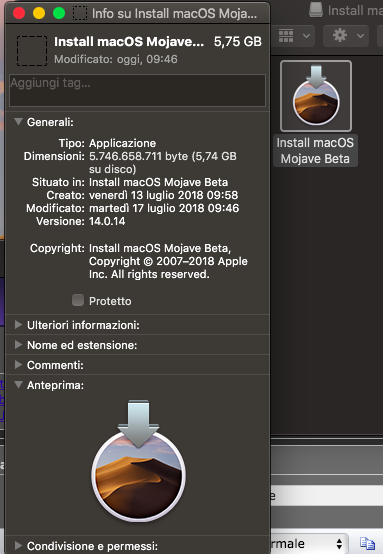Minimize the Info window with yellow button

39,13
